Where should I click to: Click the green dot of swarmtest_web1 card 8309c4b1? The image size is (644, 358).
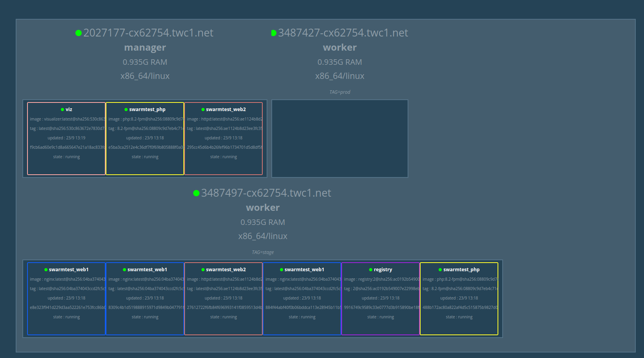[x=124, y=270]
